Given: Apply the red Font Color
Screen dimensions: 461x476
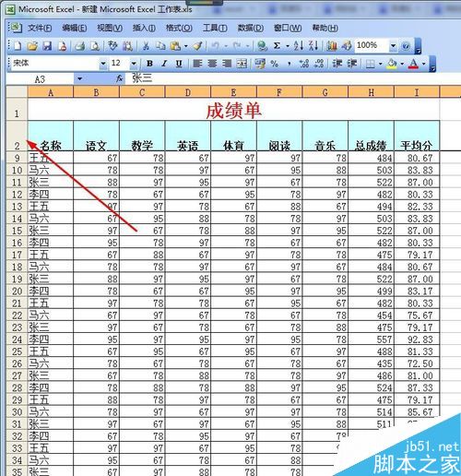Looking at the screenshot, I should pyautogui.click(x=414, y=64).
